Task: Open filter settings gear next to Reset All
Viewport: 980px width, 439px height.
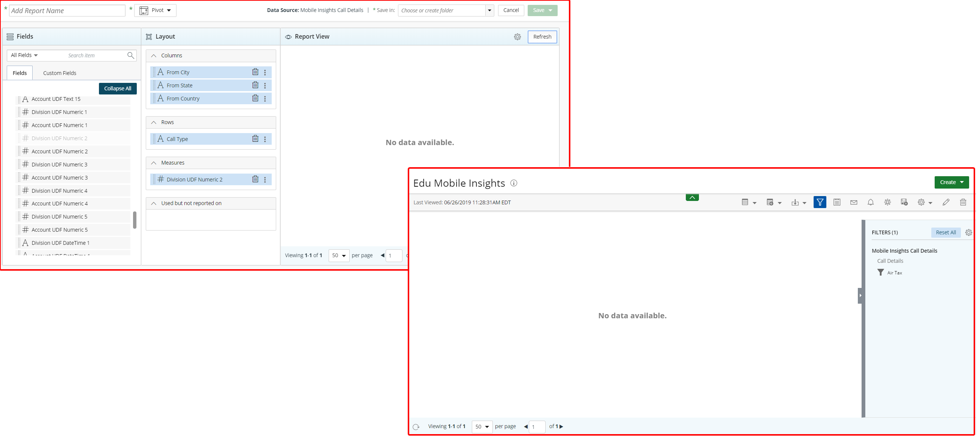Action: point(969,232)
